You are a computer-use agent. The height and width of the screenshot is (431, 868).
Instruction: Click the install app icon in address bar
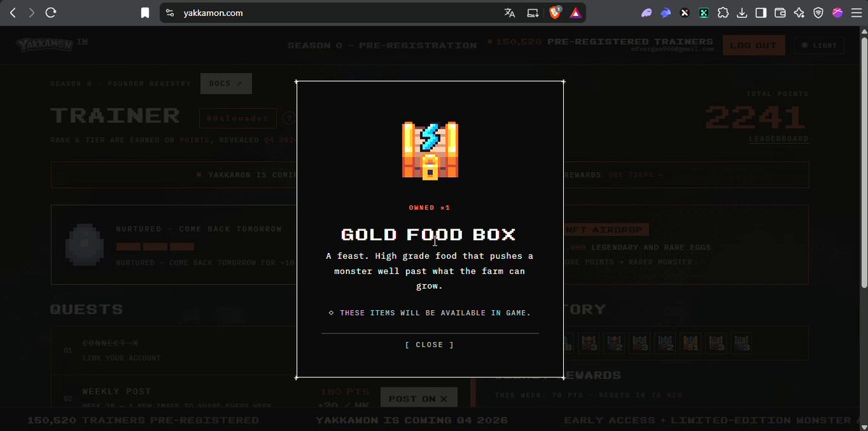tap(533, 13)
